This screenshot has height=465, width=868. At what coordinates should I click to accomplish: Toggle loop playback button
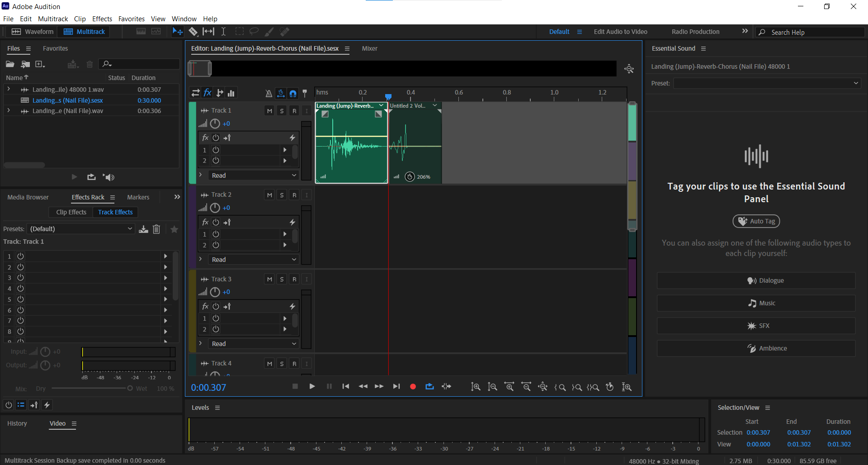coord(429,386)
